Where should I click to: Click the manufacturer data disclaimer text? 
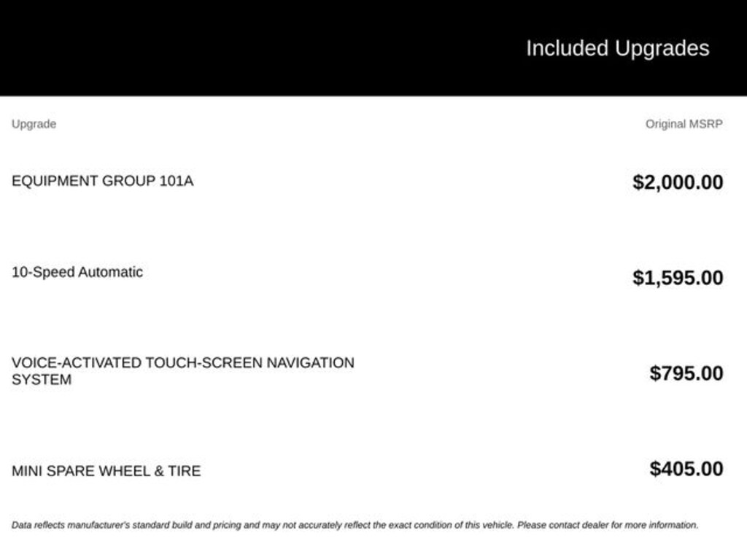click(355, 525)
